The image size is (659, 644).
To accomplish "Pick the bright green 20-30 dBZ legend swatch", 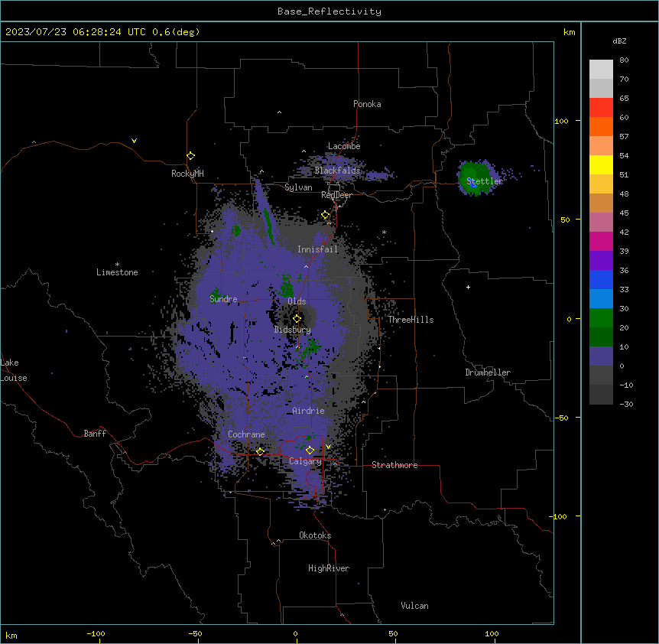I will click(x=601, y=318).
